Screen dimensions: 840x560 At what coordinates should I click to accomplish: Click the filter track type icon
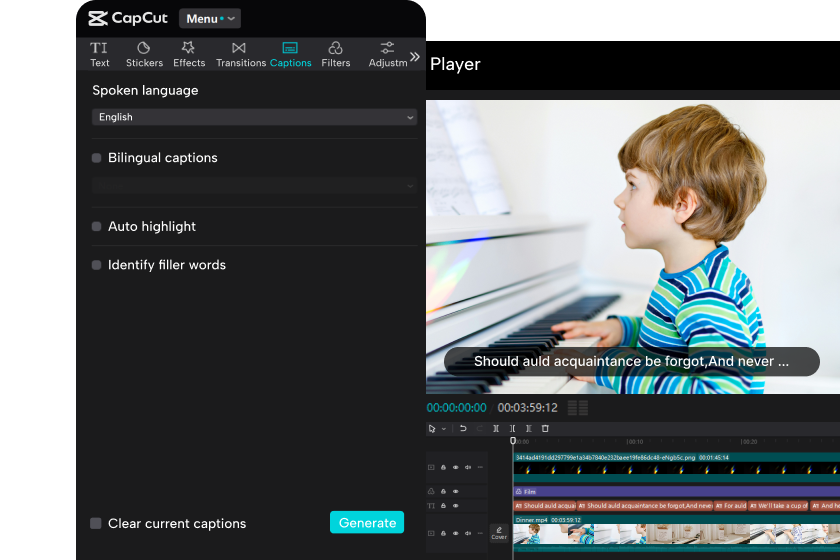click(431, 491)
